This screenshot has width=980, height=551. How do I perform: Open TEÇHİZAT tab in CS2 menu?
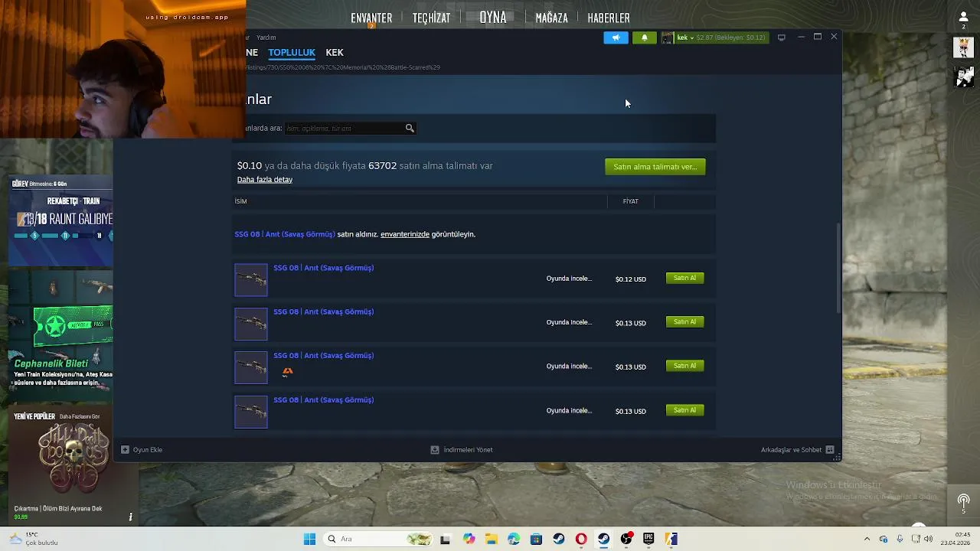coord(431,18)
